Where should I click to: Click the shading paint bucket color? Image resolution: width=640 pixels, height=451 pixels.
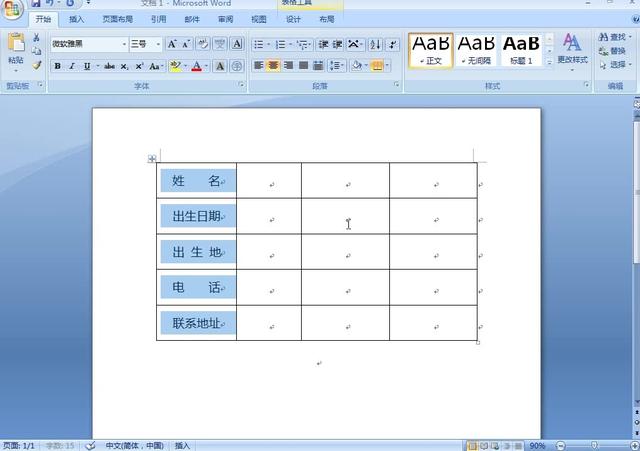356,66
